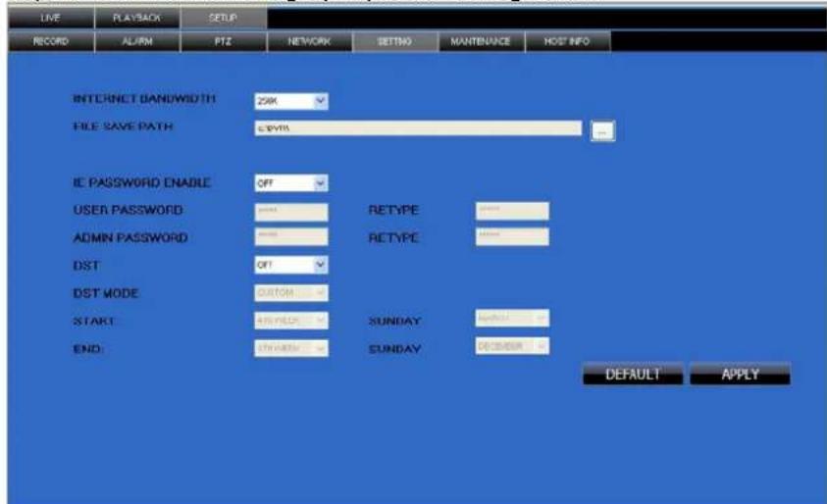Click the DST MODE label
The height and width of the screenshot is (504, 827).
coord(106,293)
